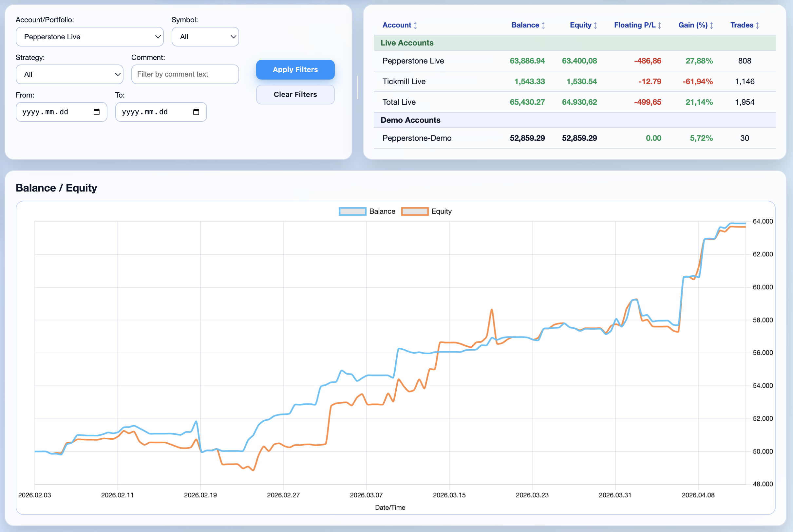Sort table using the Equity sort arrows
This screenshot has height=532, width=793.
point(595,25)
